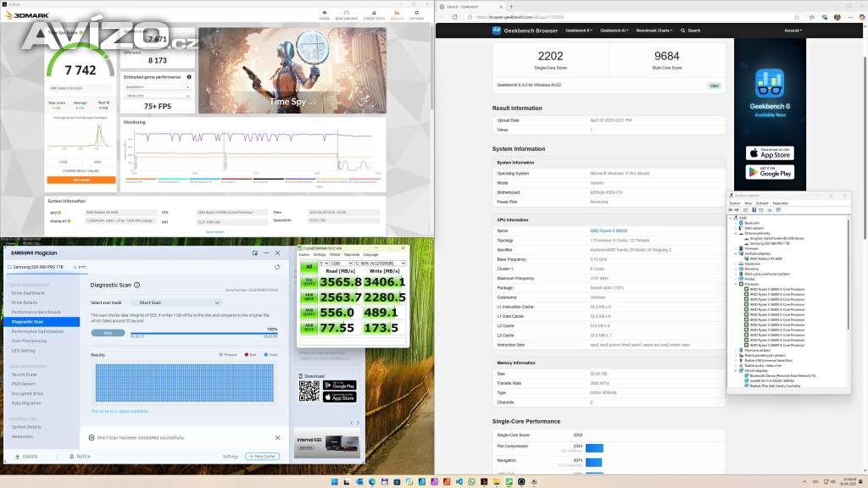Click the Geekbench Browser logo
868x488 pixels.
click(x=525, y=30)
